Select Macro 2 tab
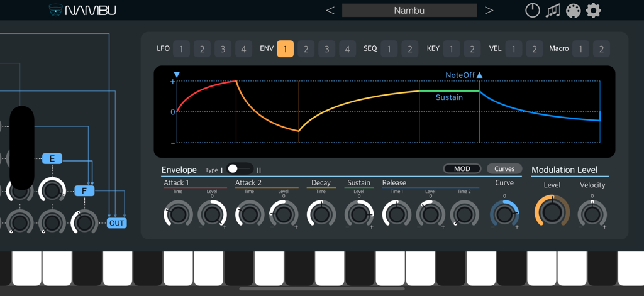Screen dimensions: 644x296 [601, 49]
